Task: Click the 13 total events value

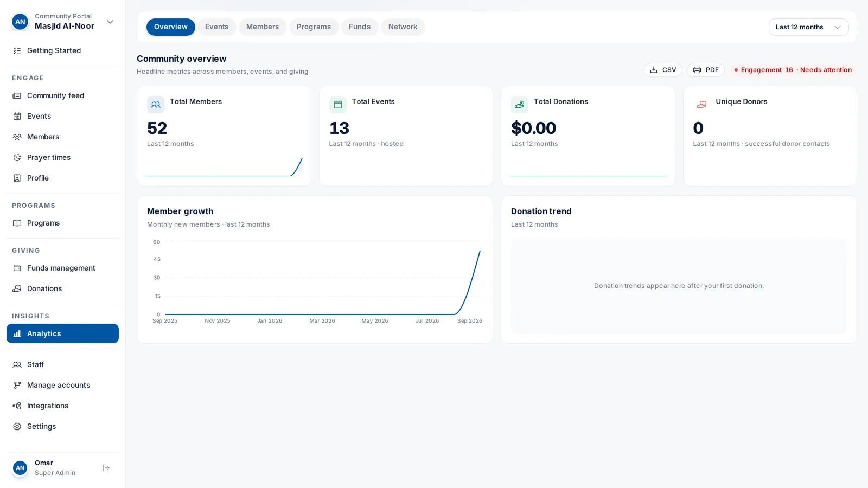Action: tap(339, 128)
